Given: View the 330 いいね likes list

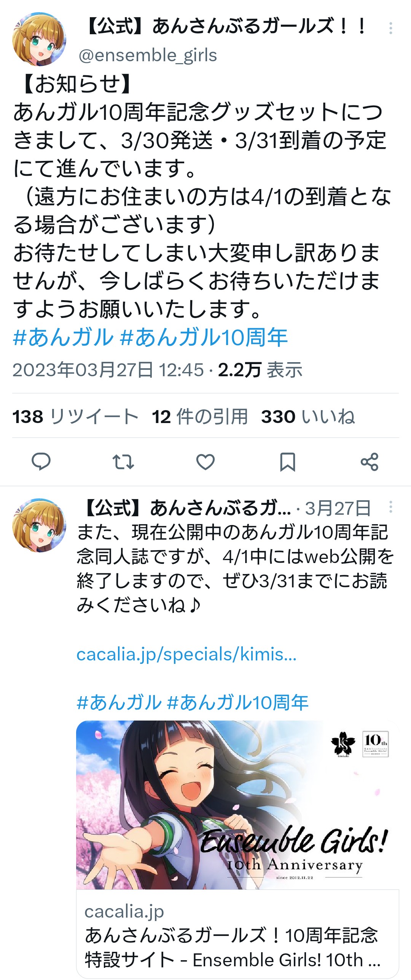Looking at the screenshot, I should (x=308, y=417).
